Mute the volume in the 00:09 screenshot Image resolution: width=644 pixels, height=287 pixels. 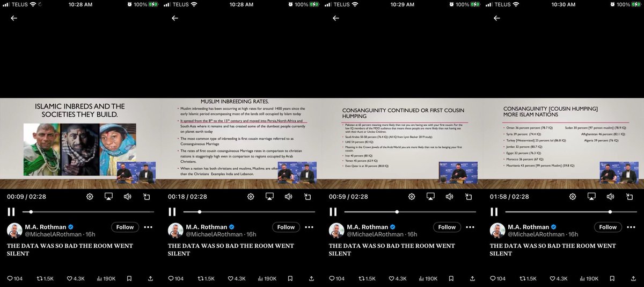tap(127, 197)
